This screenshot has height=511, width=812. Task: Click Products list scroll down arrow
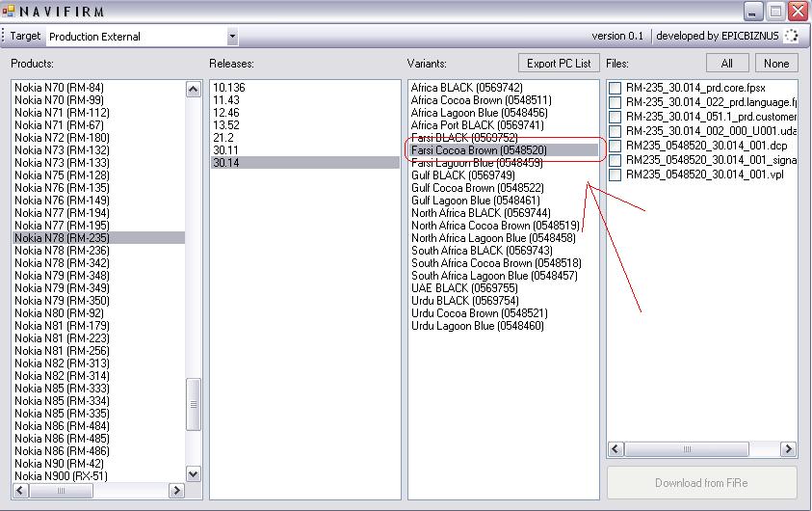point(194,473)
